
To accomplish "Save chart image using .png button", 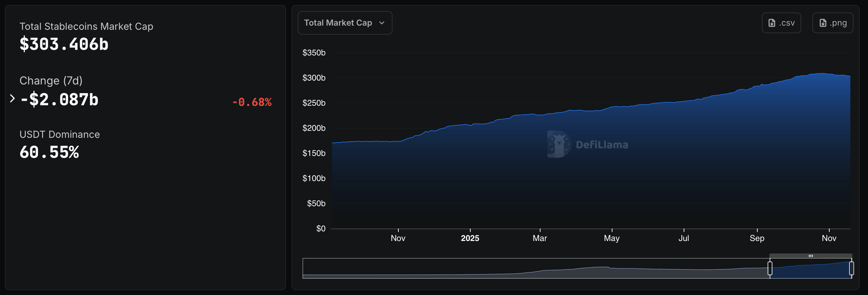I will [832, 23].
